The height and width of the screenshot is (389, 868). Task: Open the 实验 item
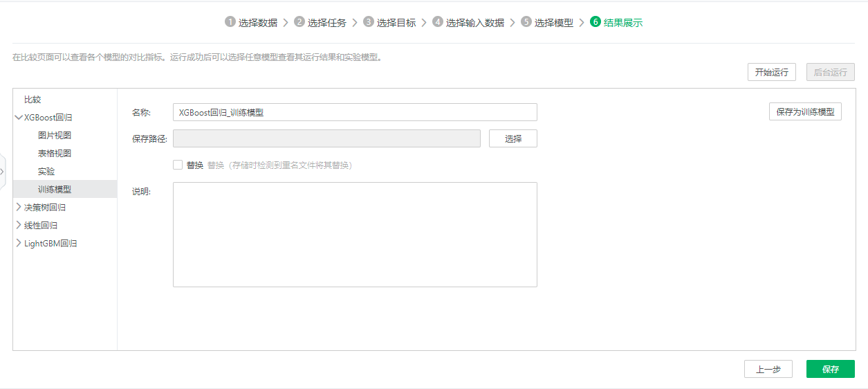click(46, 172)
